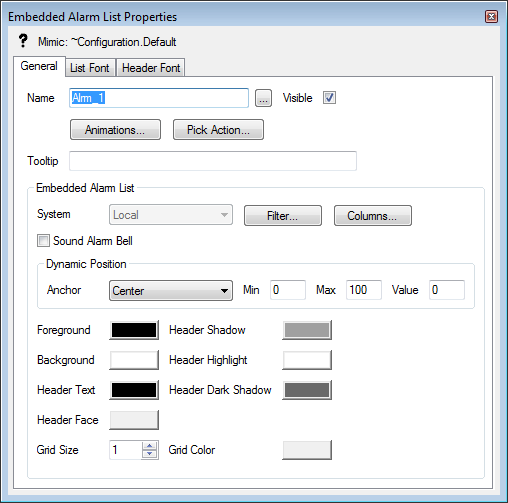Decrease Grid Size with the down arrow
Image resolution: width=508 pixels, height=503 pixels.
[x=150, y=454]
